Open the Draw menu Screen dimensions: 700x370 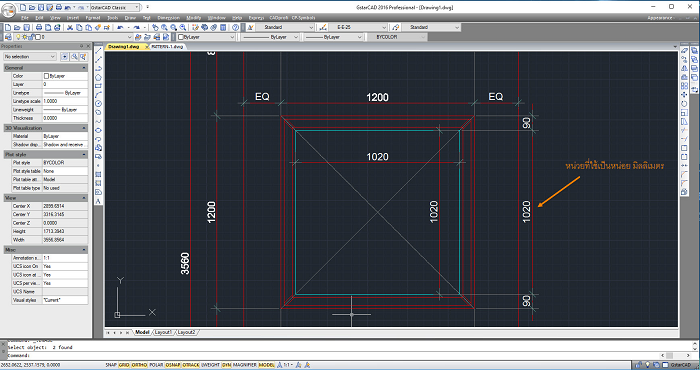pyautogui.click(x=130, y=18)
